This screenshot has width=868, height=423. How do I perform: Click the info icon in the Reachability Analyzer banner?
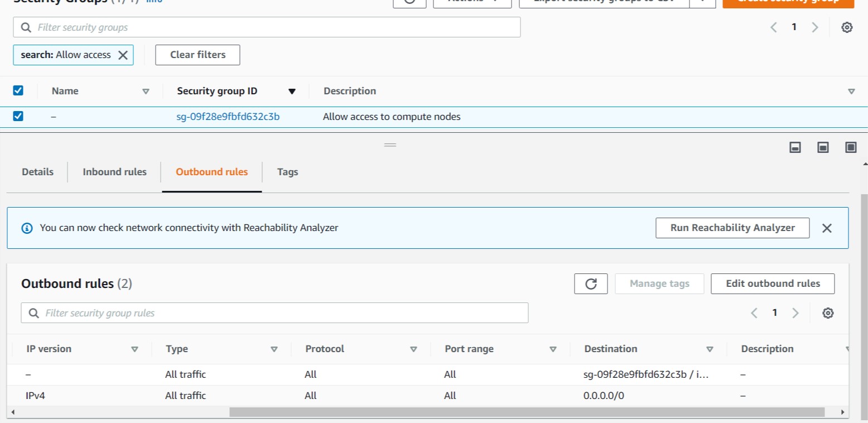coord(27,228)
